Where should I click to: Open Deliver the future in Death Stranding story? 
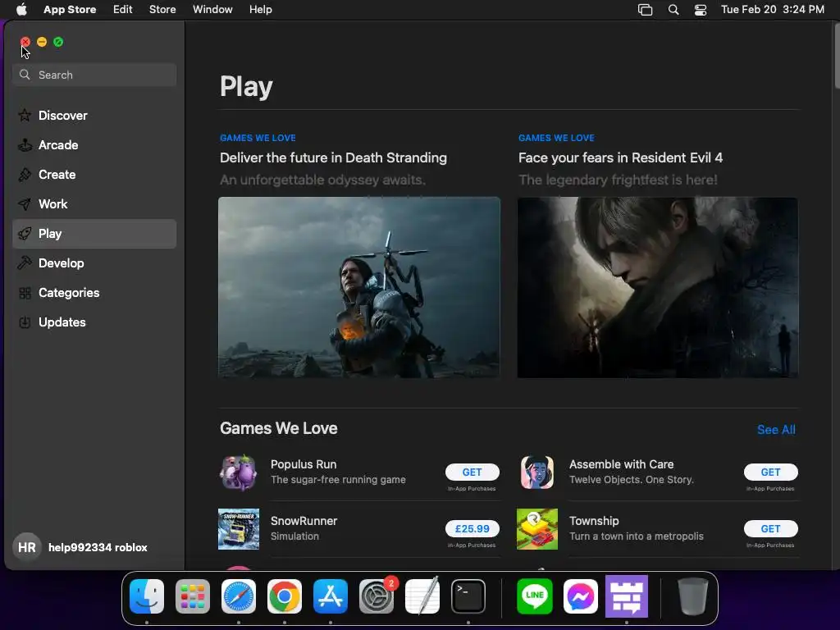point(333,158)
